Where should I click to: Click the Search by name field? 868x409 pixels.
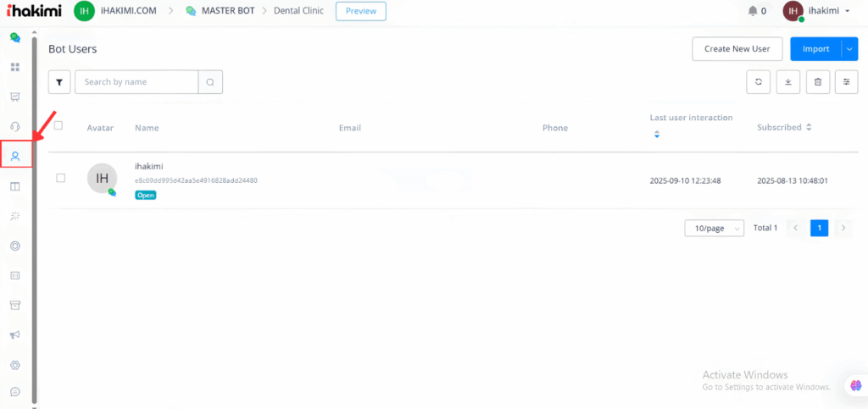136,82
